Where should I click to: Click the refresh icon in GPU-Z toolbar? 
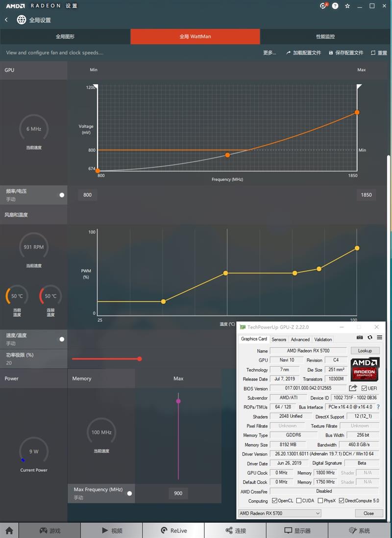pyautogui.click(x=370, y=337)
